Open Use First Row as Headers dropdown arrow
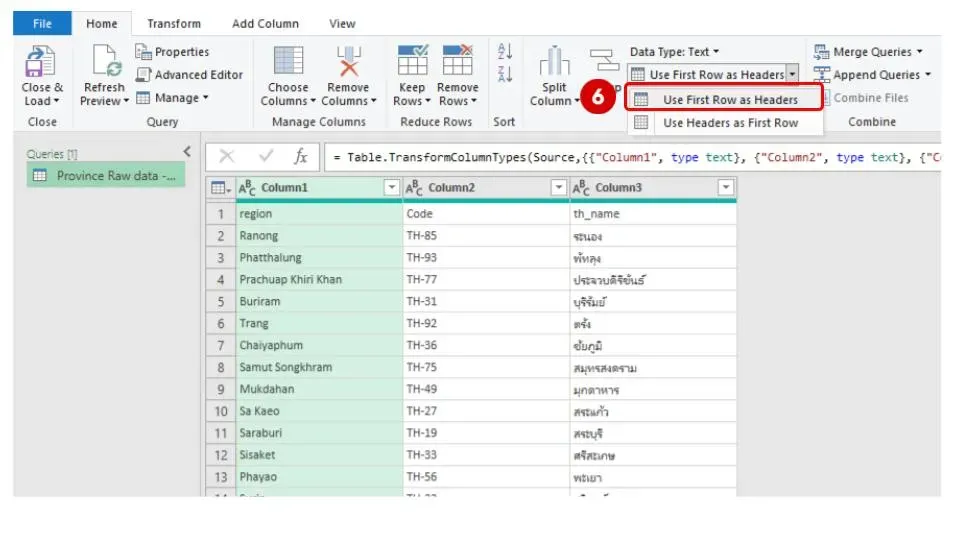Viewport: 960px width, 540px height. pyautogui.click(x=793, y=74)
